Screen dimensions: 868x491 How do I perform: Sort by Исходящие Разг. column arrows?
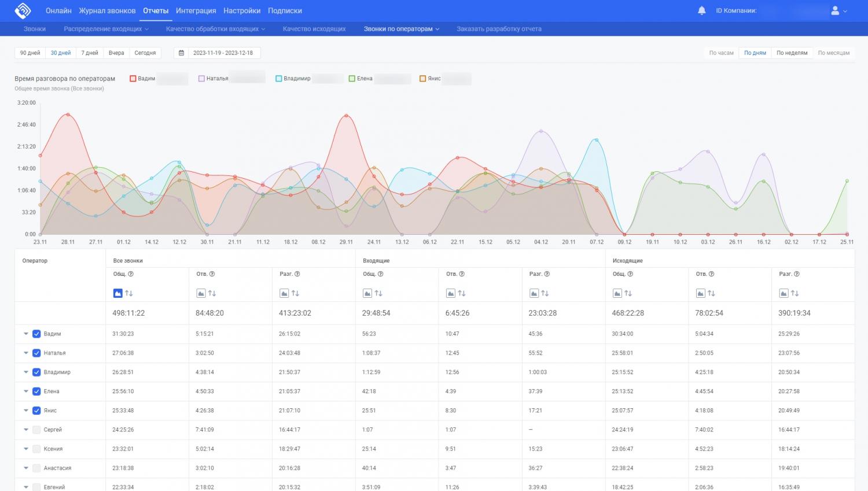(x=795, y=293)
